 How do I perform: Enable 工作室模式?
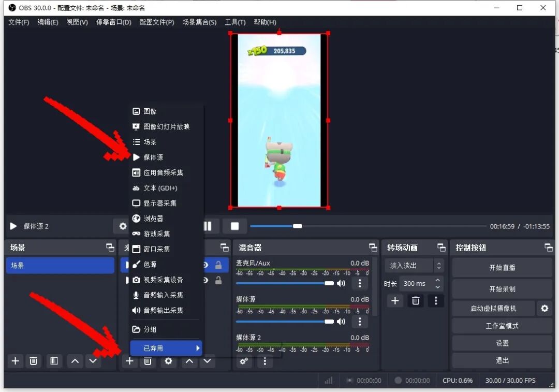[x=502, y=326]
